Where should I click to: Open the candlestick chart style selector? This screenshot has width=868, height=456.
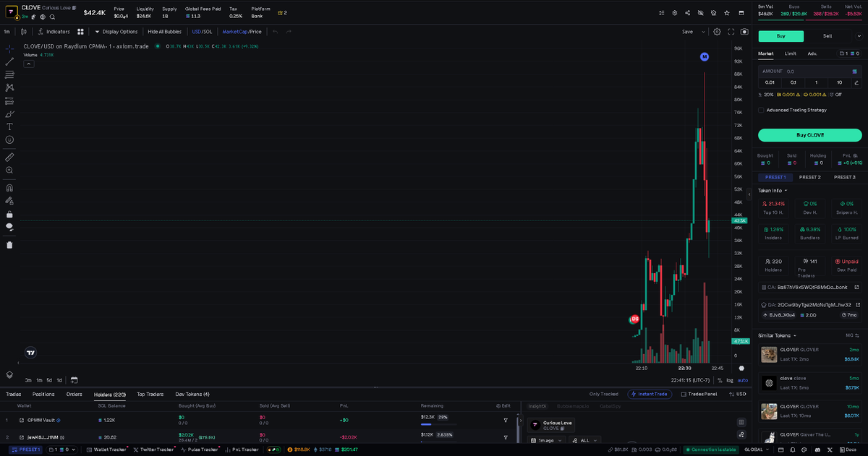pyautogui.click(x=24, y=32)
